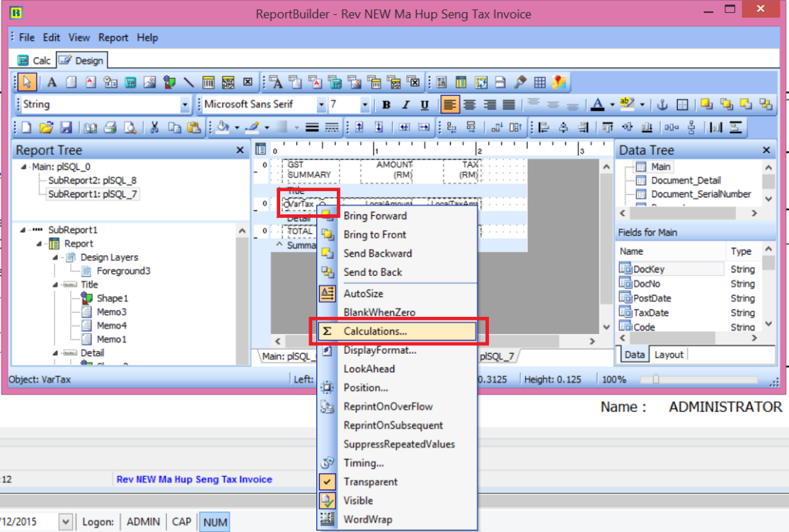The image size is (789, 532).
Task: Click the Save diskette icon
Action: [x=66, y=127]
